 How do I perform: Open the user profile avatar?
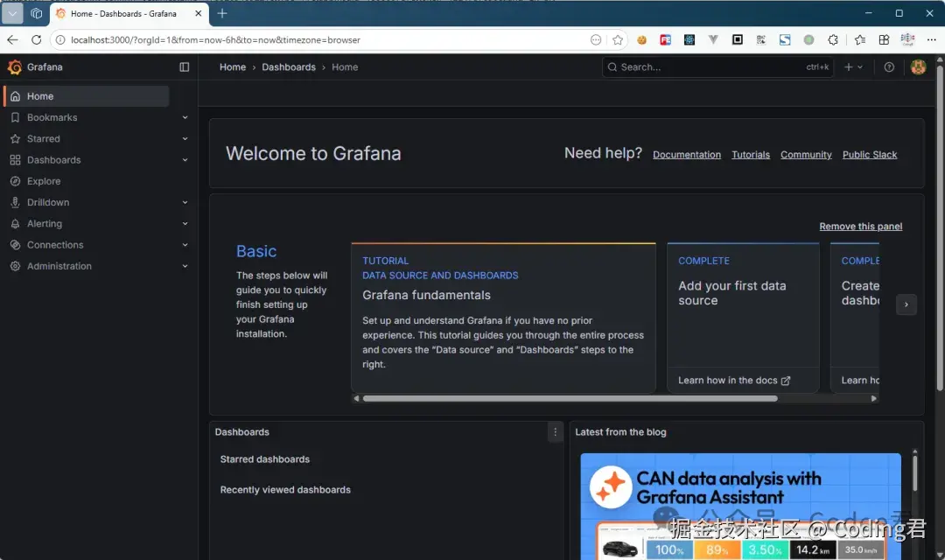click(x=918, y=66)
